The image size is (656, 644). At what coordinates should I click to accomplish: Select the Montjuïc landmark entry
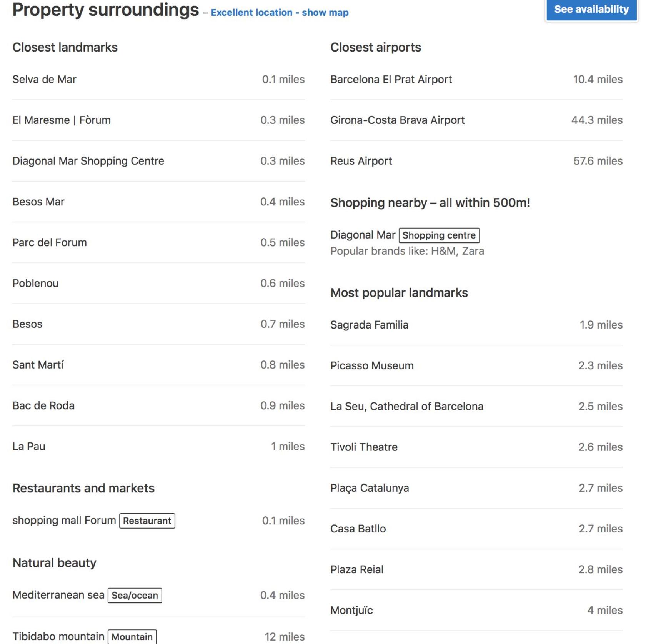point(476,610)
